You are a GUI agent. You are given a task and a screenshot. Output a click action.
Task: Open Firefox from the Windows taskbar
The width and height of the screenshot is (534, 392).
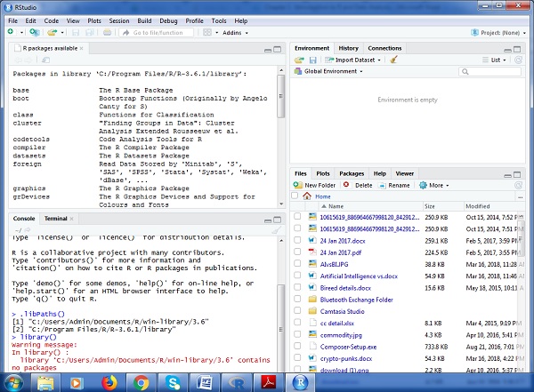(x=108, y=381)
